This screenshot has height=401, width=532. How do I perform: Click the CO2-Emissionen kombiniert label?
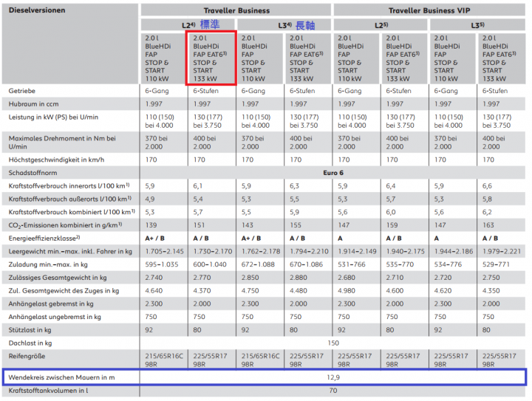(x=66, y=225)
